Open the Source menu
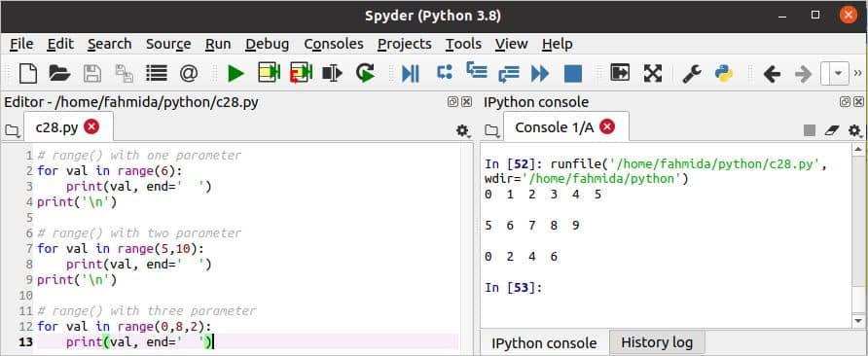 click(x=168, y=44)
